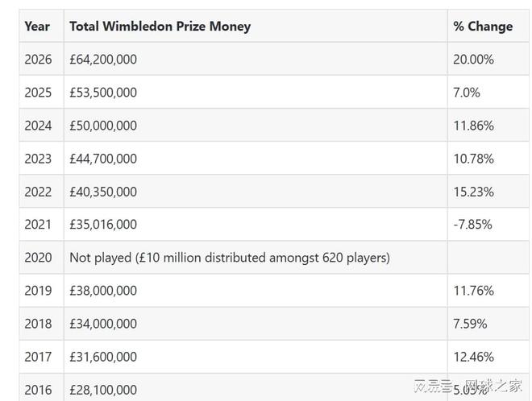
Task: Select the £35,016,000 prize amount
Action: (x=103, y=225)
